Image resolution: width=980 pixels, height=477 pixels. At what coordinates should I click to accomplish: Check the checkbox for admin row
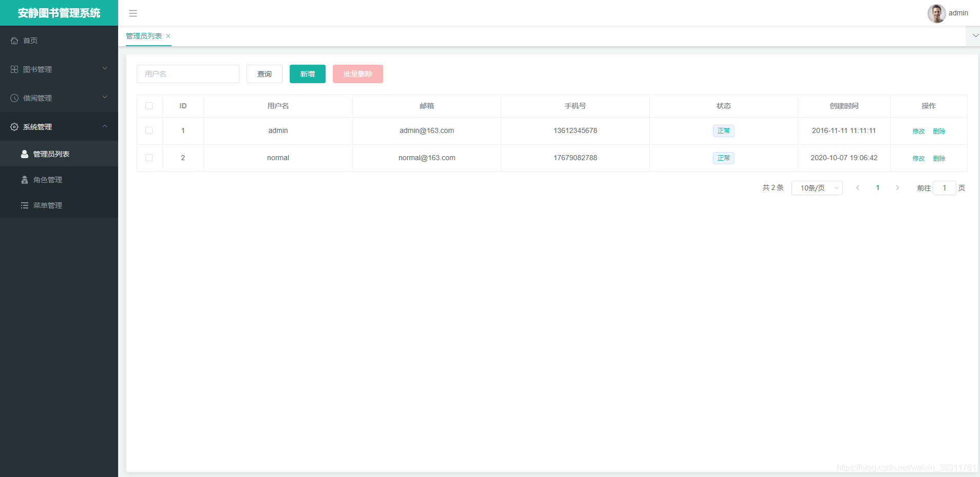[x=149, y=130]
